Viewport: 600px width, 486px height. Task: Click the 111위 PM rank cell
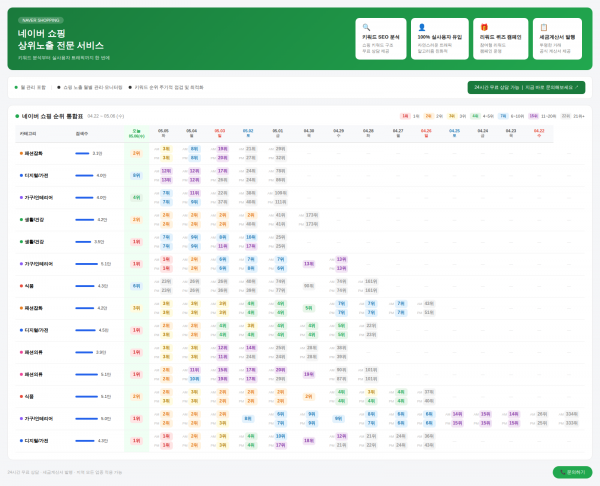[x=281, y=202]
